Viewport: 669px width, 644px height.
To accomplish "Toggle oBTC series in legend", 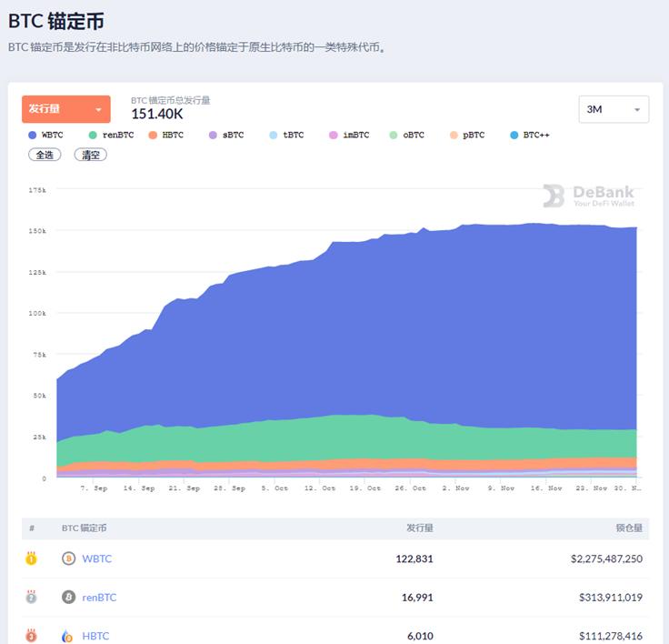I will click(x=407, y=135).
